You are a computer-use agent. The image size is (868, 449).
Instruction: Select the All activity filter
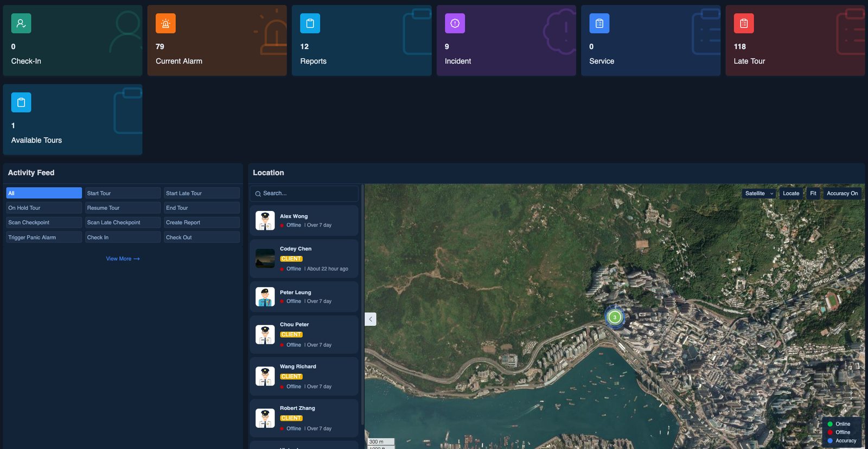click(44, 193)
